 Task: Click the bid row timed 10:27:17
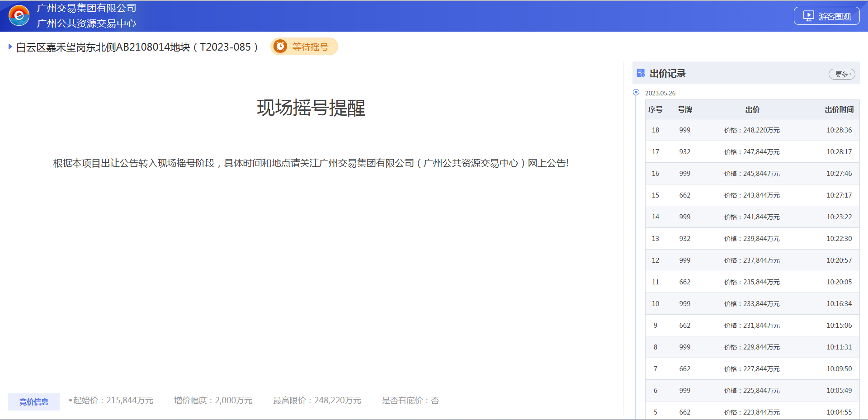click(751, 195)
